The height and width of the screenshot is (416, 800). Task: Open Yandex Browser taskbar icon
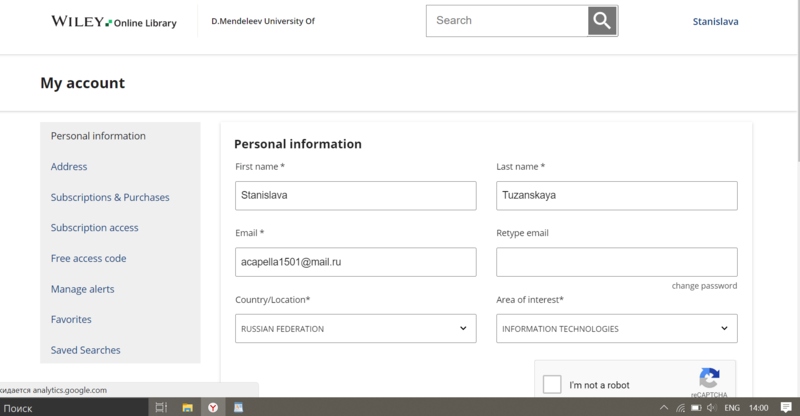click(x=213, y=407)
